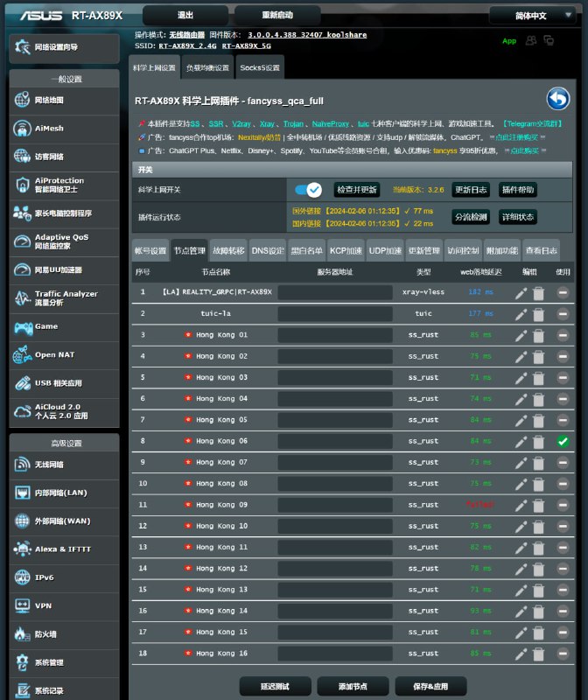Use the Hong Kong 15 node
Image resolution: width=588 pixels, height=700 pixels.
pyautogui.click(x=563, y=633)
